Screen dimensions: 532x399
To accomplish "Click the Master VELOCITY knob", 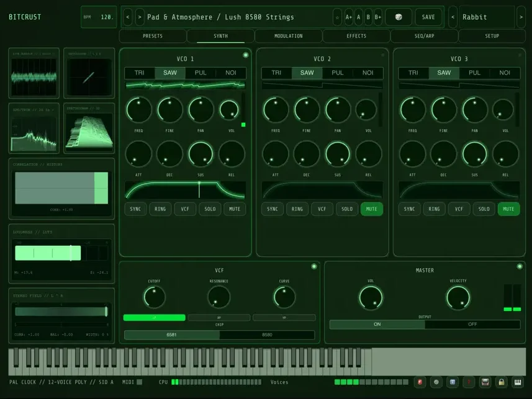I will [x=458, y=298].
